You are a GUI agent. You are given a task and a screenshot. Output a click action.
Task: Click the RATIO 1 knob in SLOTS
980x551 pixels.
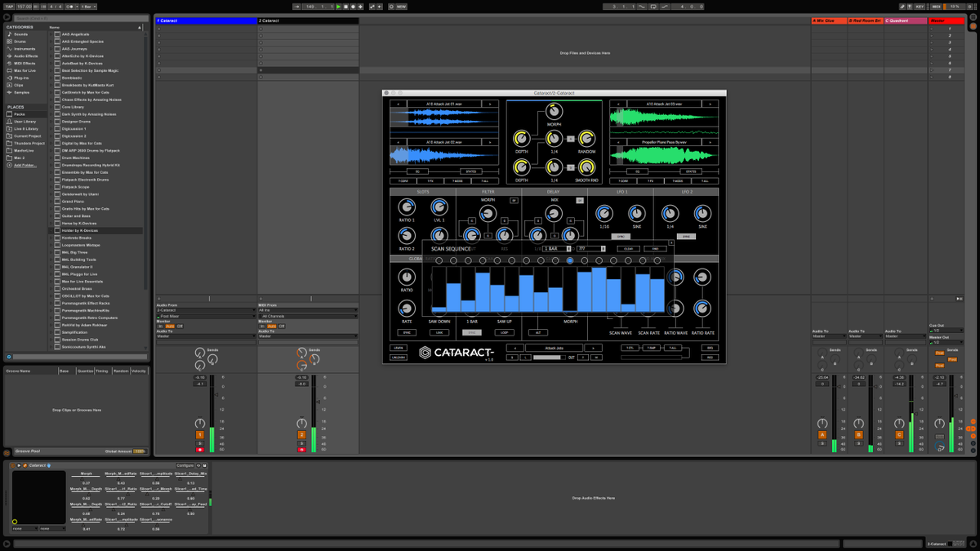click(406, 207)
